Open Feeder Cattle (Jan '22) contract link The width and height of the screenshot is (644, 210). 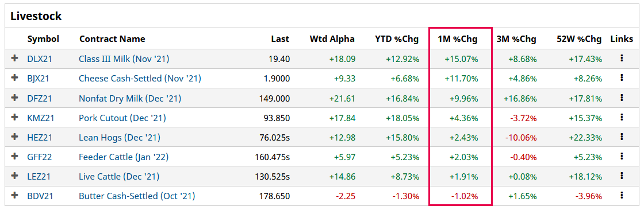tap(124, 157)
